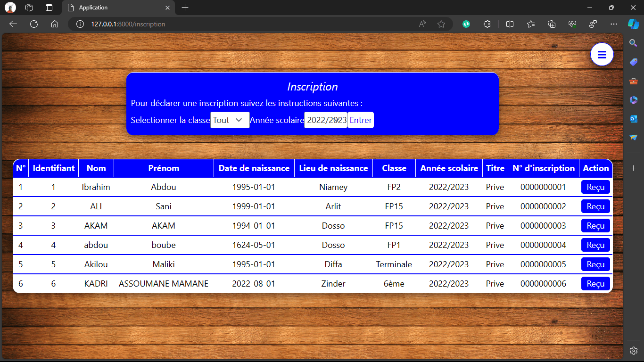The image size is (644, 362).
Task: Open the Tout class dropdown
Action: [230, 120]
